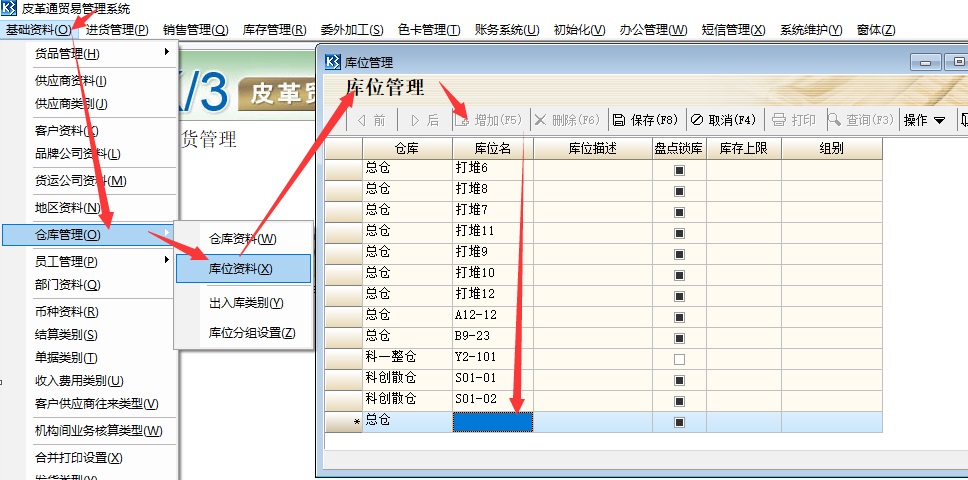The width and height of the screenshot is (968, 480).
Task: Toggle 盘点锁库 checkbox for 打堆8 row
Action: pos(680,192)
